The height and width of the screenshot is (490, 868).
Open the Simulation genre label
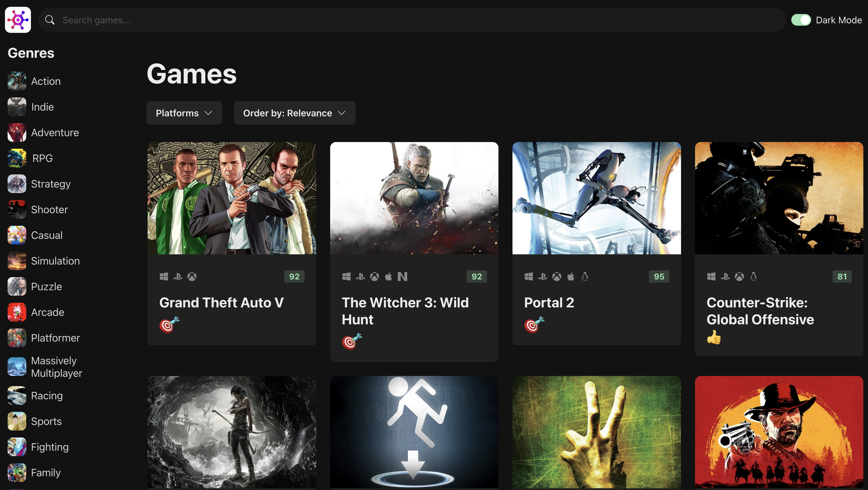[56, 261]
